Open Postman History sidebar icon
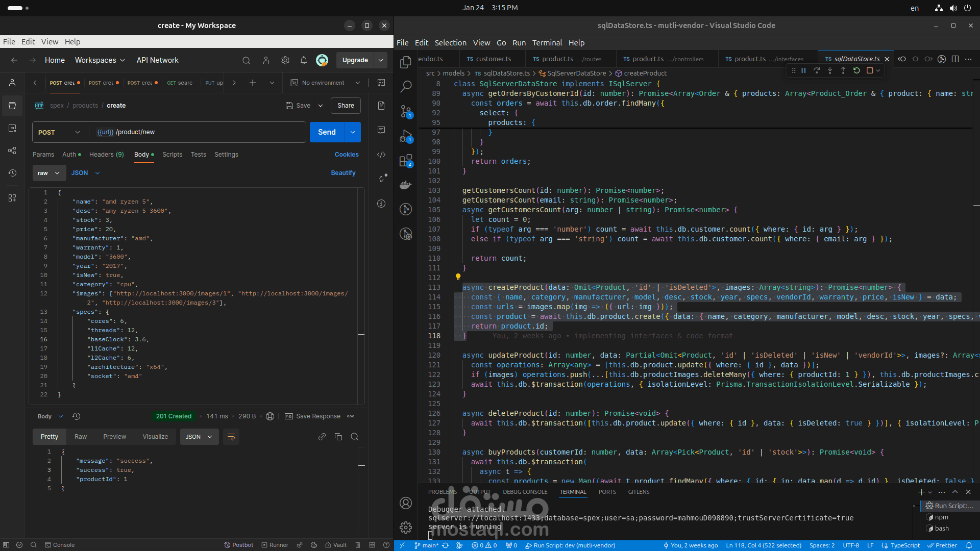The height and width of the screenshot is (551, 980). pyautogui.click(x=12, y=173)
